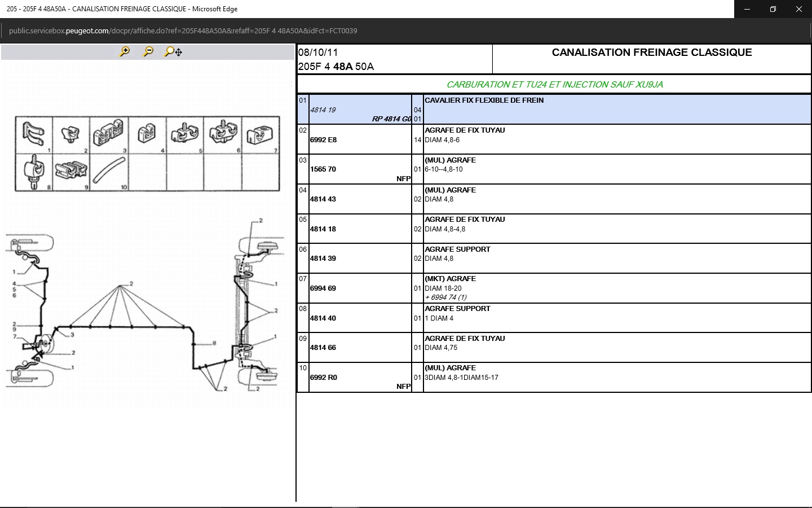Click part number 6994 69
Viewport: 812px width, 508px height.
click(323, 288)
